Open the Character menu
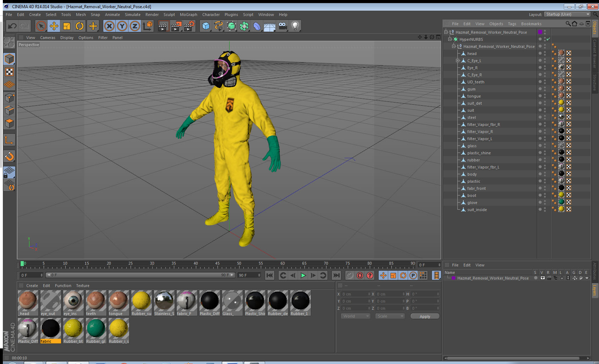Screen dimensions: 599x364 point(211,15)
